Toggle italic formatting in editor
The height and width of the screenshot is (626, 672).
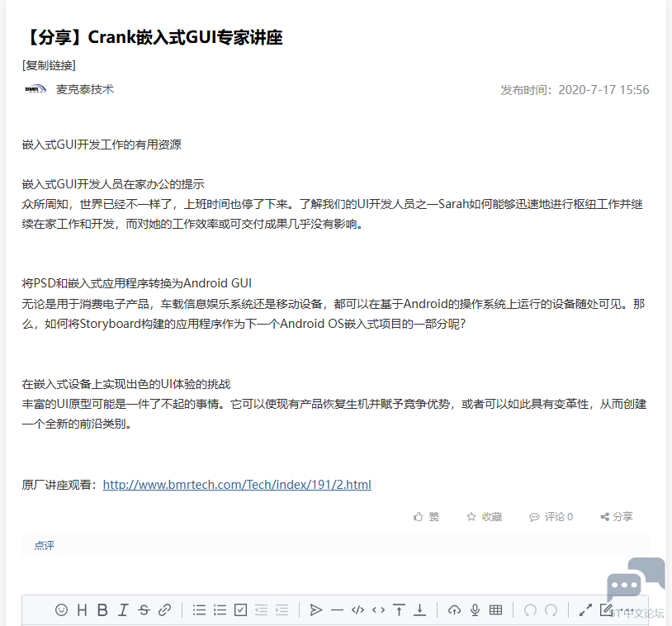123,609
